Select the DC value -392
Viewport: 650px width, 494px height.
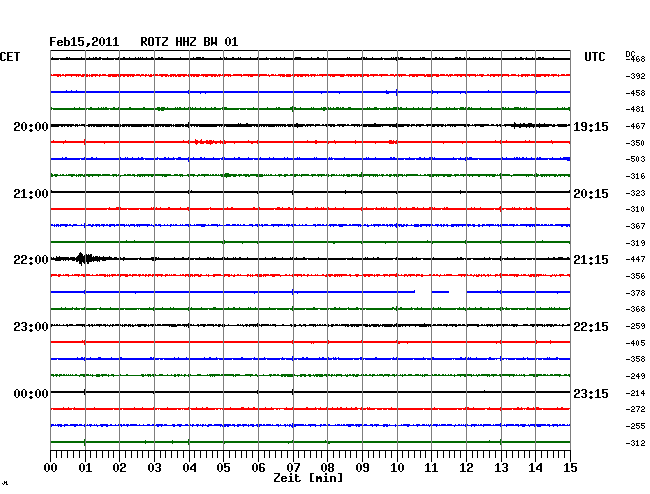coord(635,76)
